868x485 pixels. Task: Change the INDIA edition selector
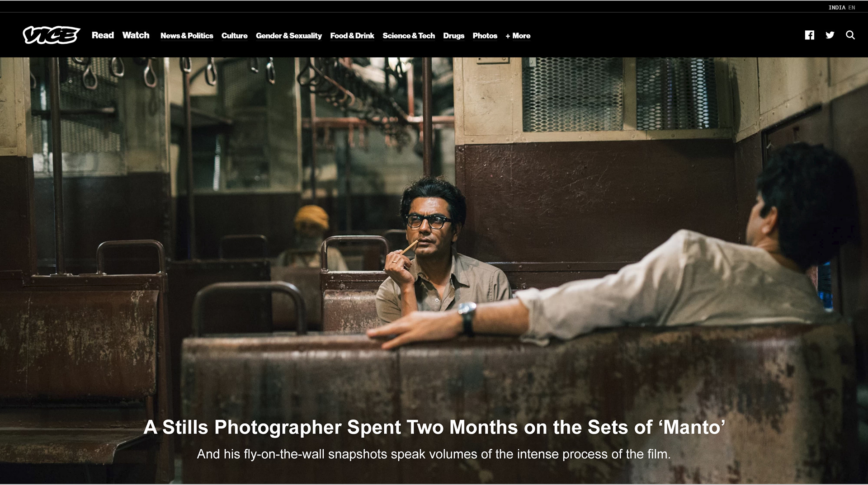click(x=837, y=7)
